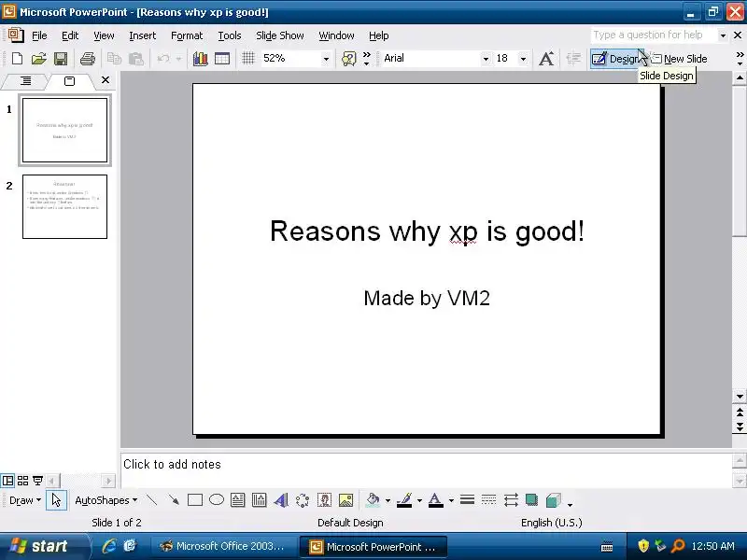The width and height of the screenshot is (747, 560).
Task: Open the Tools menu
Action: (x=230, y=35)
